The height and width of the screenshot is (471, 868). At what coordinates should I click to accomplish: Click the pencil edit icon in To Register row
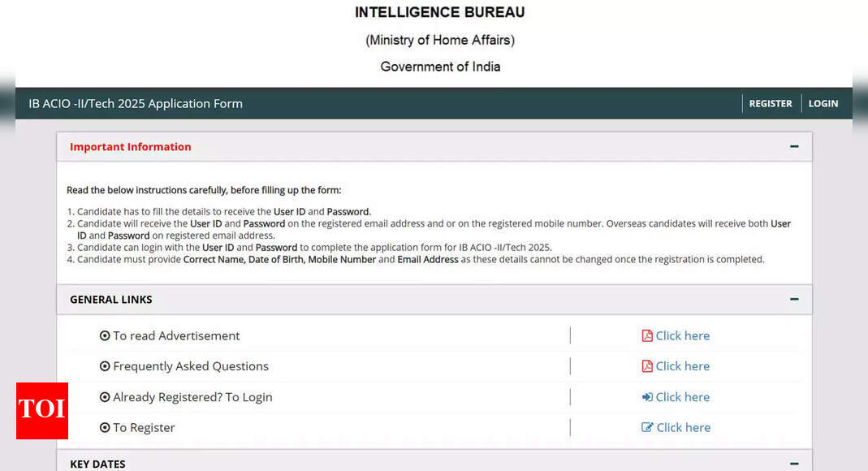(647, 428)
